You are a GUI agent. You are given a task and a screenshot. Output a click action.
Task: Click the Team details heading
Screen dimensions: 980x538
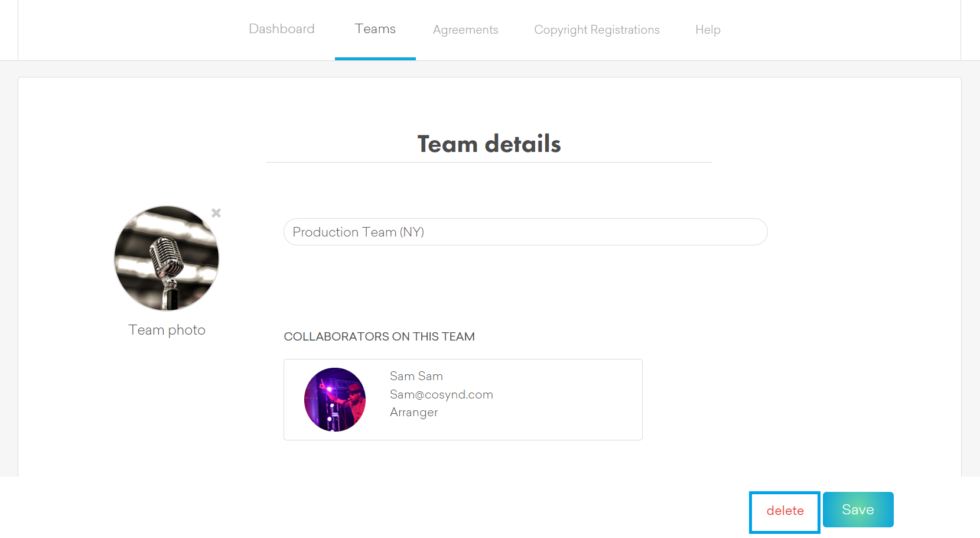(489, 144)
